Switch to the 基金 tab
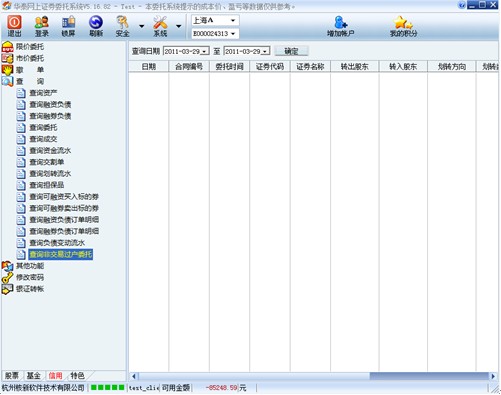The height and width of the screenshot is (395, 501). (x=33, y=376)
